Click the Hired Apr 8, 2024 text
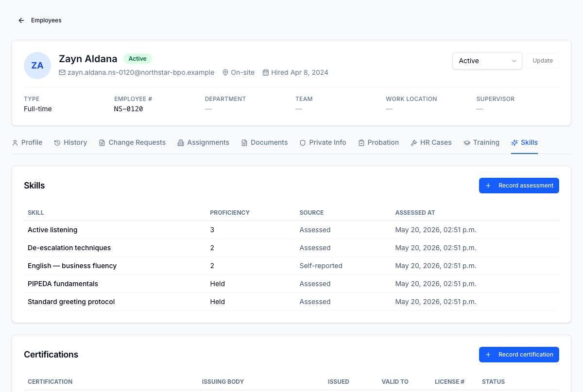The image size is (583, 392). tap(300, 72)
